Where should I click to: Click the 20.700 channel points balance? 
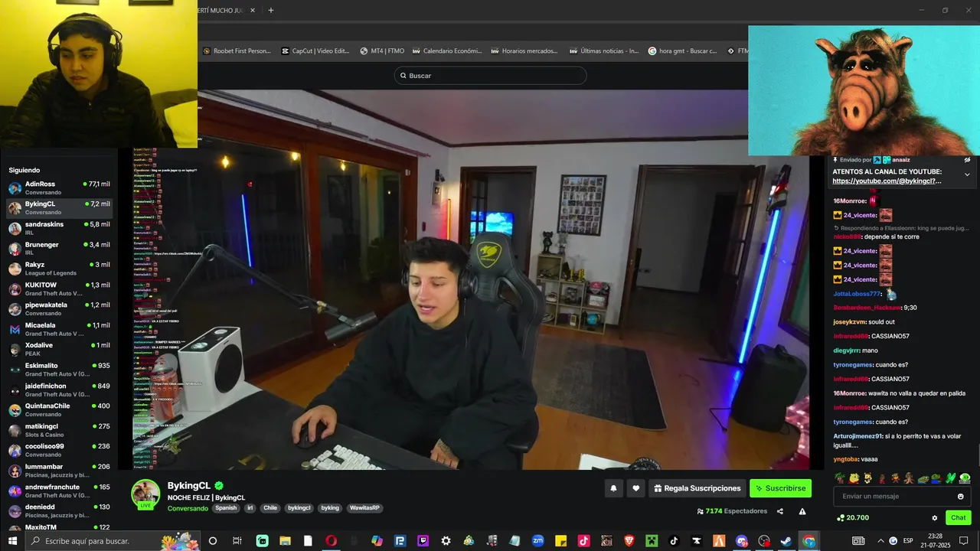pos(853,518)
